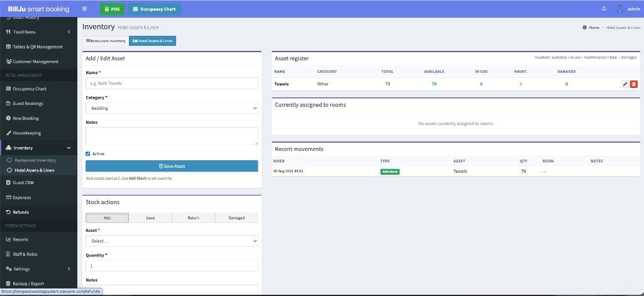Switch to the Restaurant Inventory tab
This screenshot has height=296, width=644.
point(106,41)
